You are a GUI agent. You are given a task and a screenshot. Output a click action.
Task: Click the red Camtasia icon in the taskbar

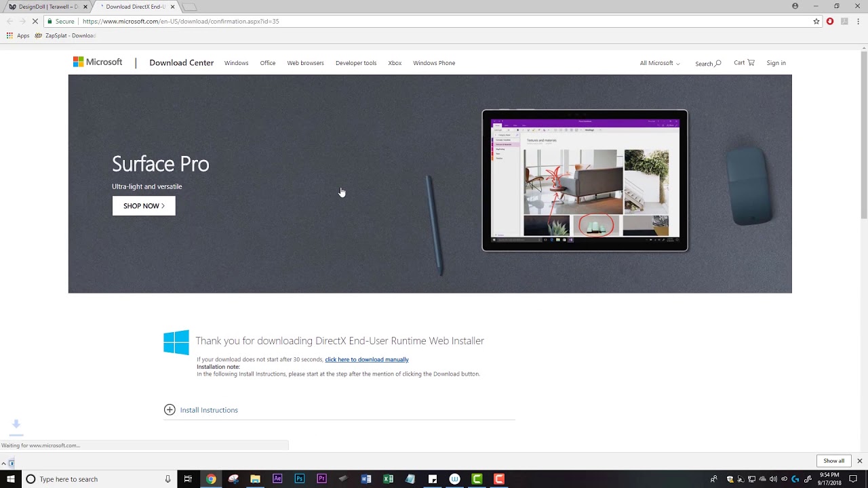click(x=499, y=479)
